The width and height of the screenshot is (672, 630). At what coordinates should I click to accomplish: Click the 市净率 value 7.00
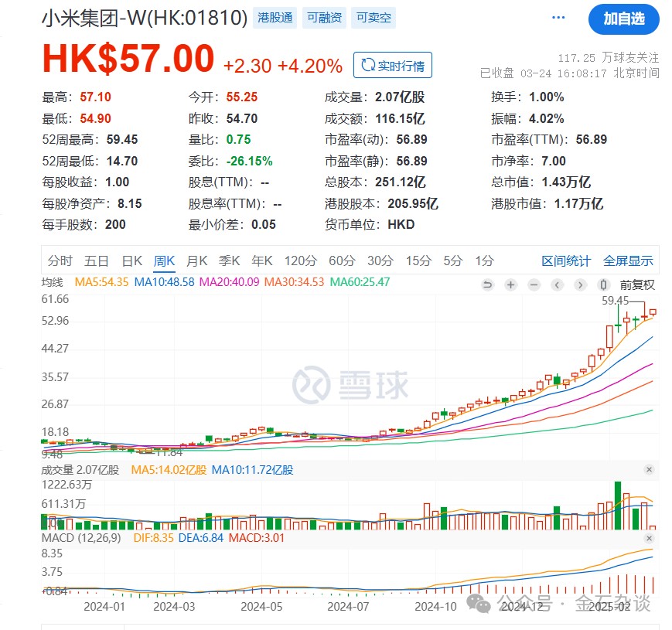pyautogui.click(x=554, y=161)
